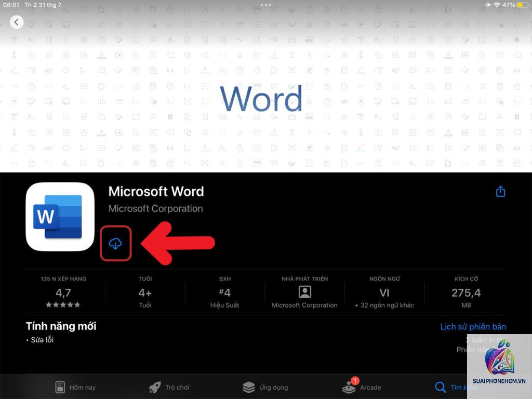Tap the battery indicator in status bar
The image size is (532, 399).
[523, 5]
